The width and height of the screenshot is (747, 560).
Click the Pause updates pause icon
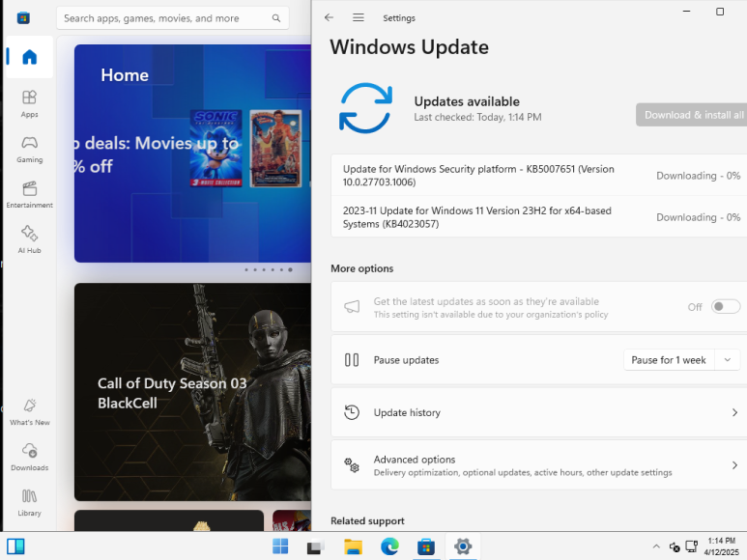[x=352, y=360]
